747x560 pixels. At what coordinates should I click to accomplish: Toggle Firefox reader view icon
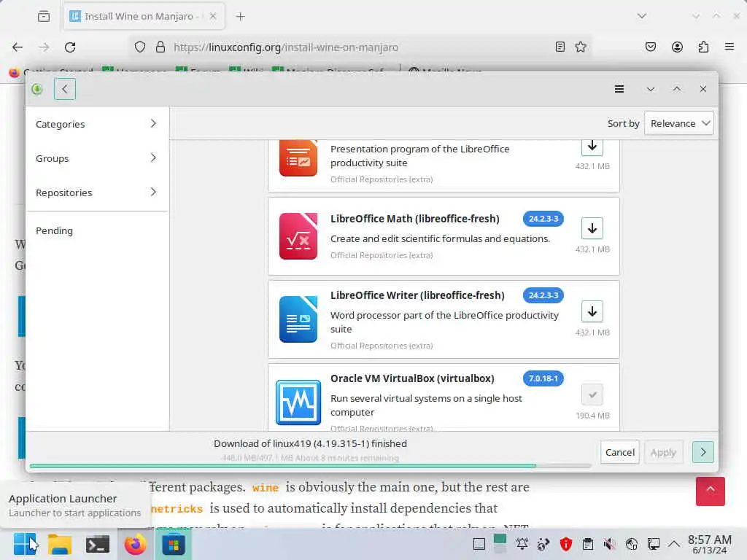(x=560, y=47)
